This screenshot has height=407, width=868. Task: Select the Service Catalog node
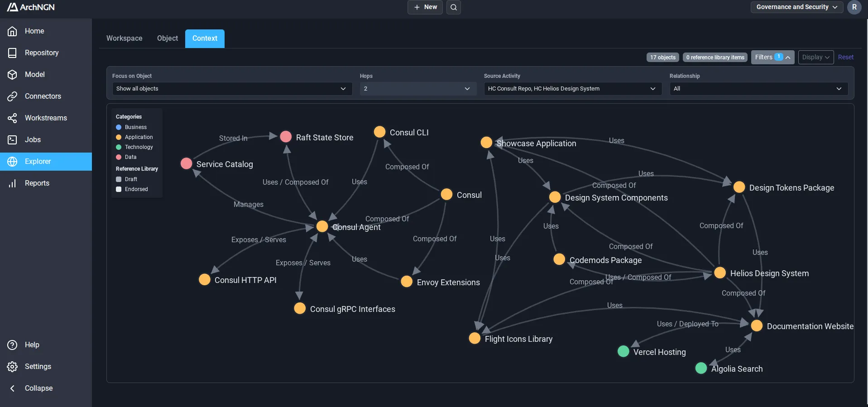point(186,163)
